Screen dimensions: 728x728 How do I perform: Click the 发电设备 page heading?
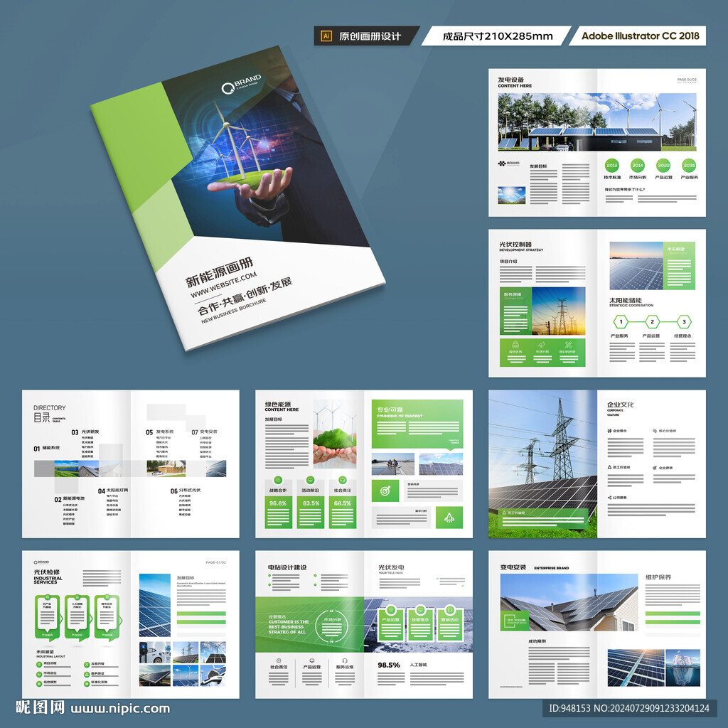510,80
